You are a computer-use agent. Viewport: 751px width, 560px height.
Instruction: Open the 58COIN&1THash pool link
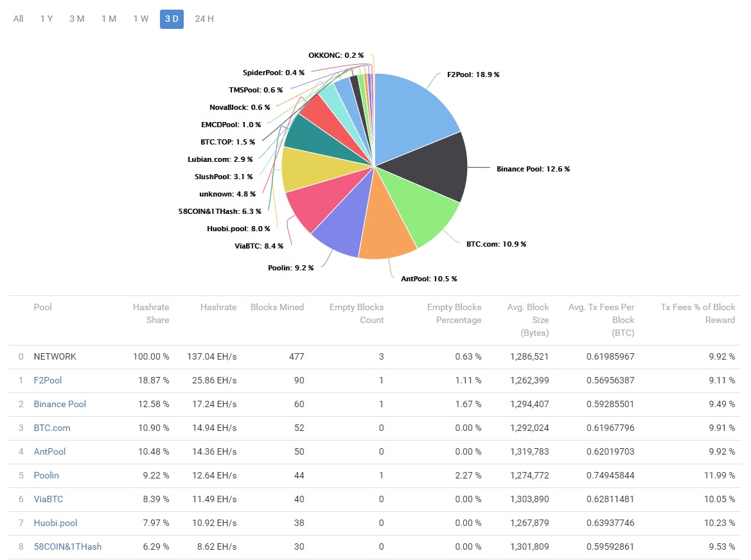pos(67,547)
